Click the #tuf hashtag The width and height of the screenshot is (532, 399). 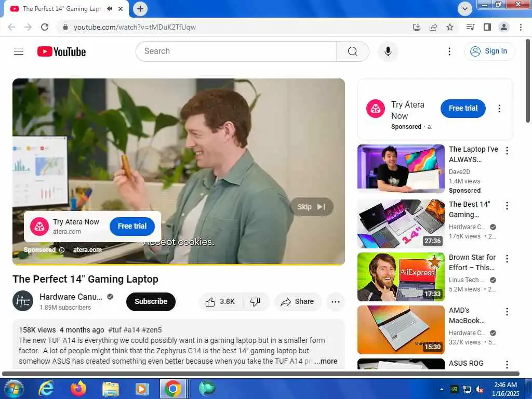pyautogui.click(x=115, y=330)
